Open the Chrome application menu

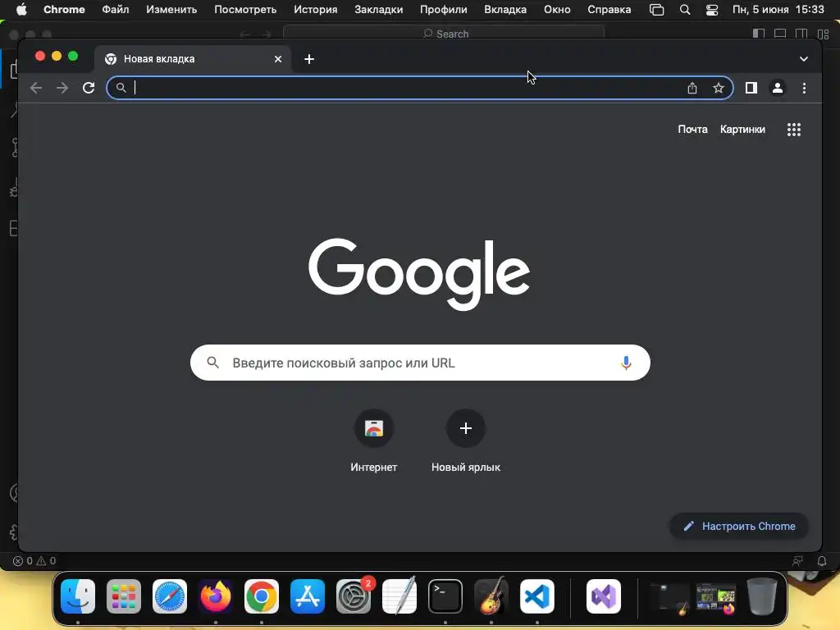pos(64,10)
